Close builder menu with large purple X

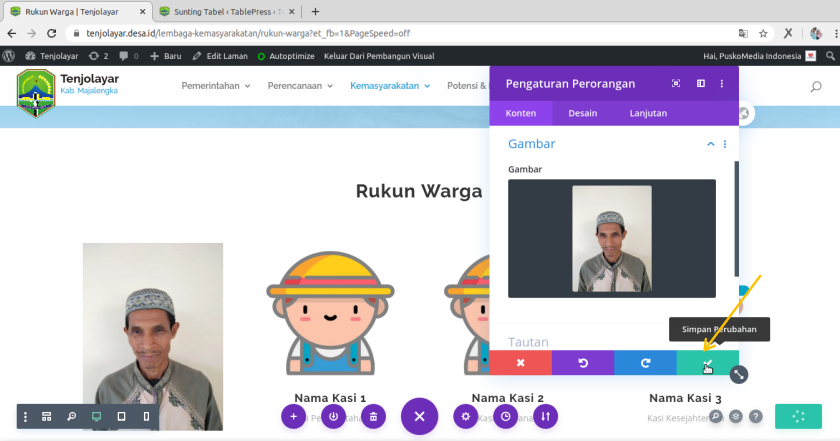(x=419, y=416)
